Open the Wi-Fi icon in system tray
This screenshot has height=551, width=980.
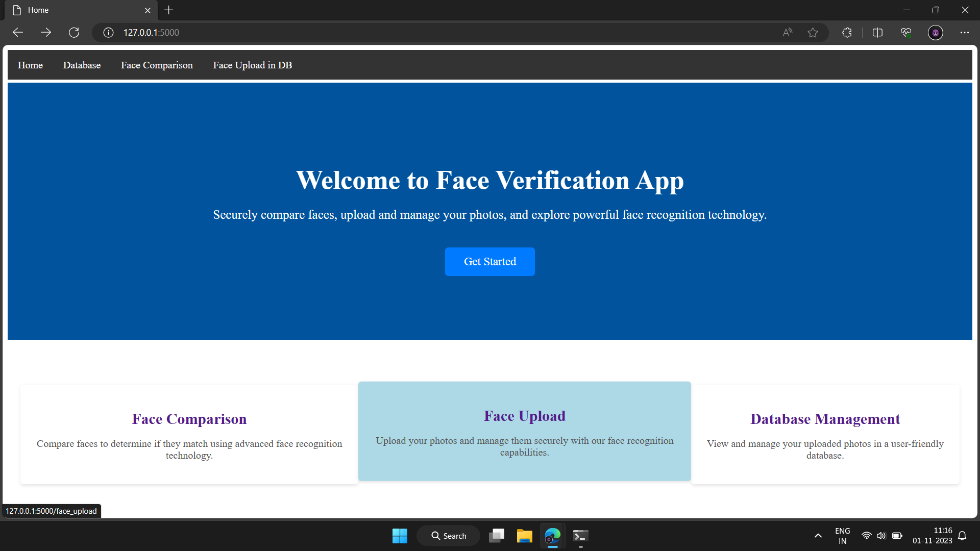tap(866, 536)
